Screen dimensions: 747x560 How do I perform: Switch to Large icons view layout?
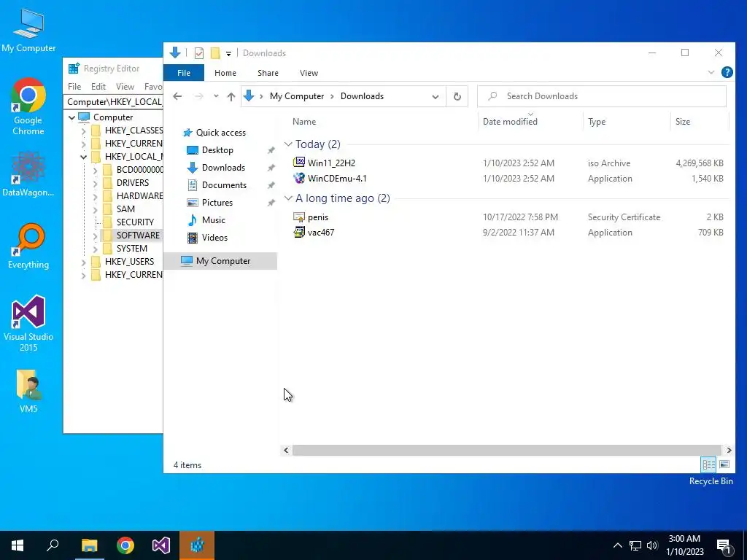click(724, 464)
